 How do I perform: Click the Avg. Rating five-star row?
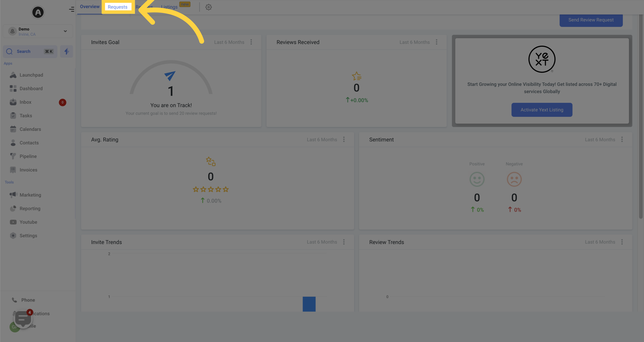point(211,189)
